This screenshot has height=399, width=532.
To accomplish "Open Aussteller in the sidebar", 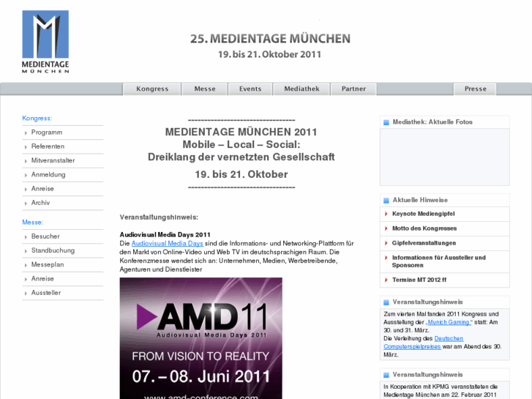I will click(x=46, y=293).
